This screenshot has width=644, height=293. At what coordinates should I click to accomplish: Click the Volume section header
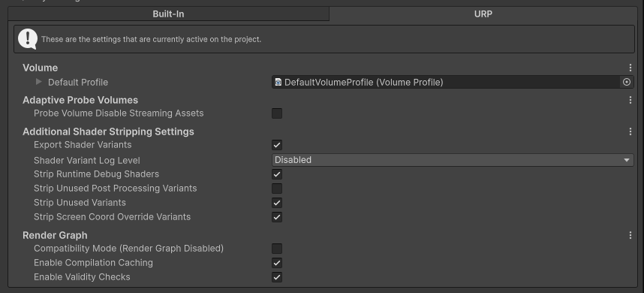coord(41,68)
